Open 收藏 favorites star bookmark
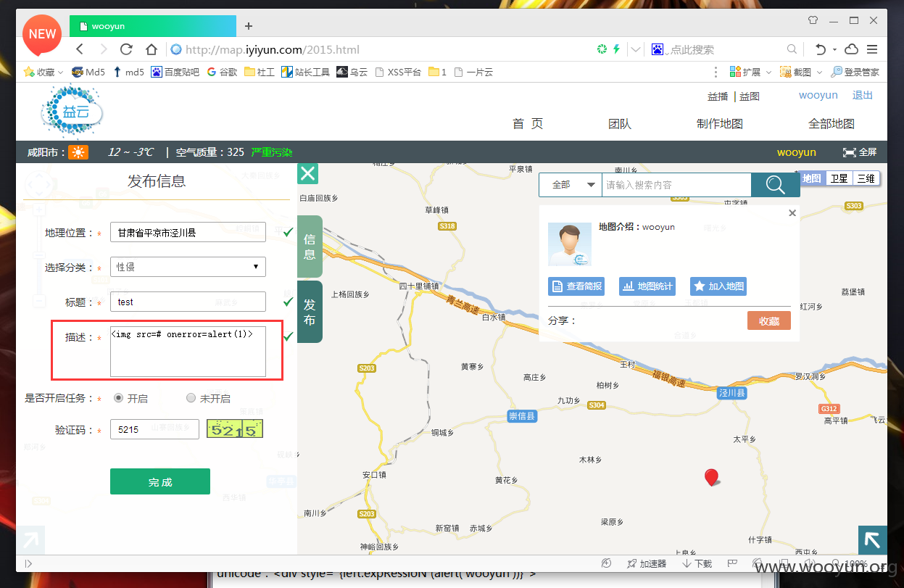 coord(43,72)
